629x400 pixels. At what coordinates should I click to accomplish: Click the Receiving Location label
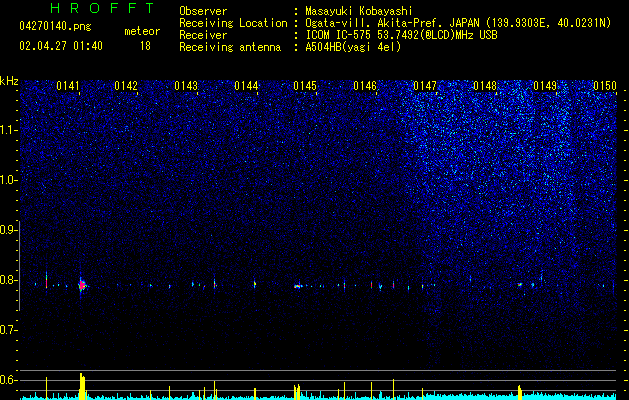coord(233,23)
